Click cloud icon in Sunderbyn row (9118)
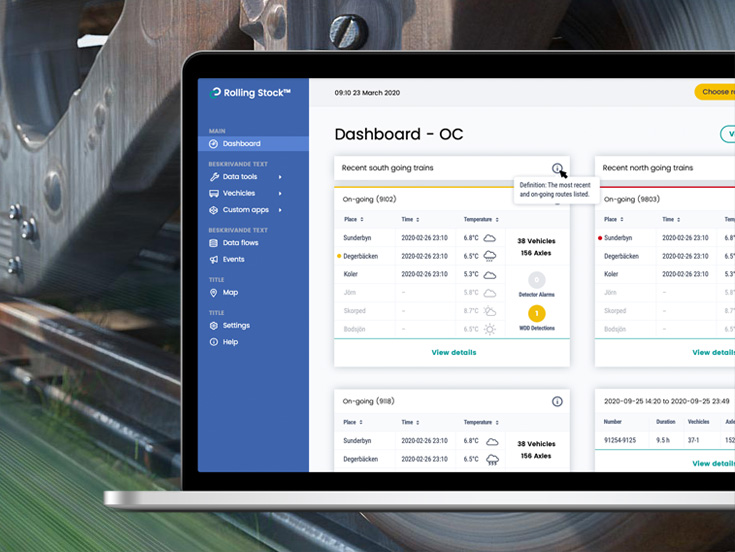This screenshot has width=735, height=552. coord(492,441)
